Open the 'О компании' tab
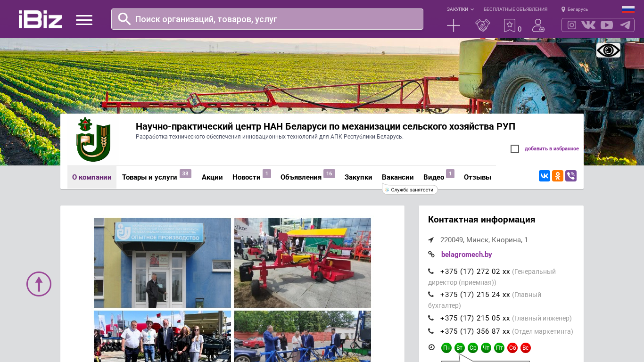 point(92,177)
